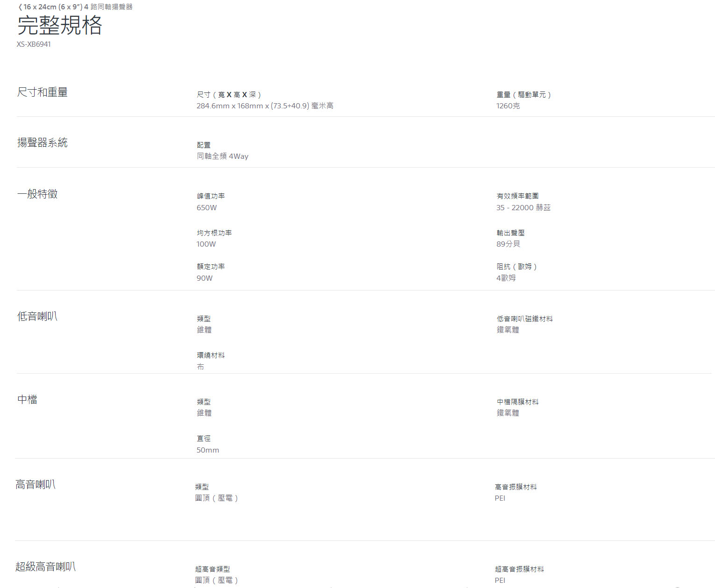This screenshot has height=588, width=715.
Task: Click the back chevron before 16 x 24cm
Action: click(x=20, y=7)
